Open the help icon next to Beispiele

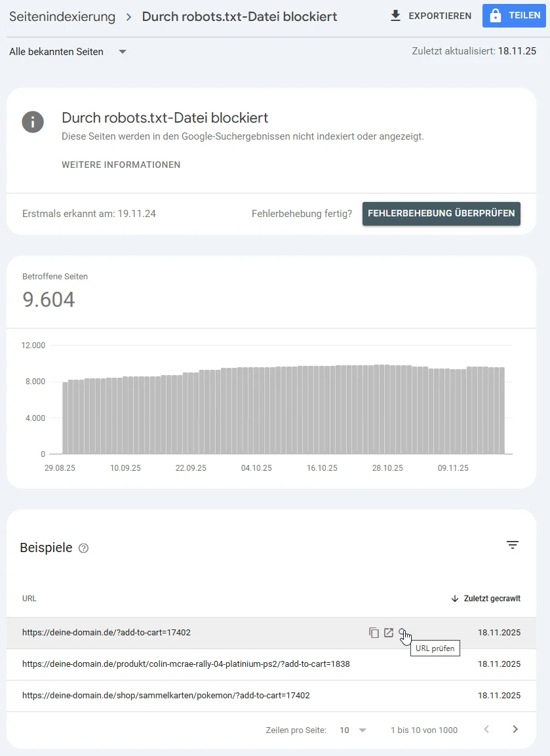(x=83, y=548)
